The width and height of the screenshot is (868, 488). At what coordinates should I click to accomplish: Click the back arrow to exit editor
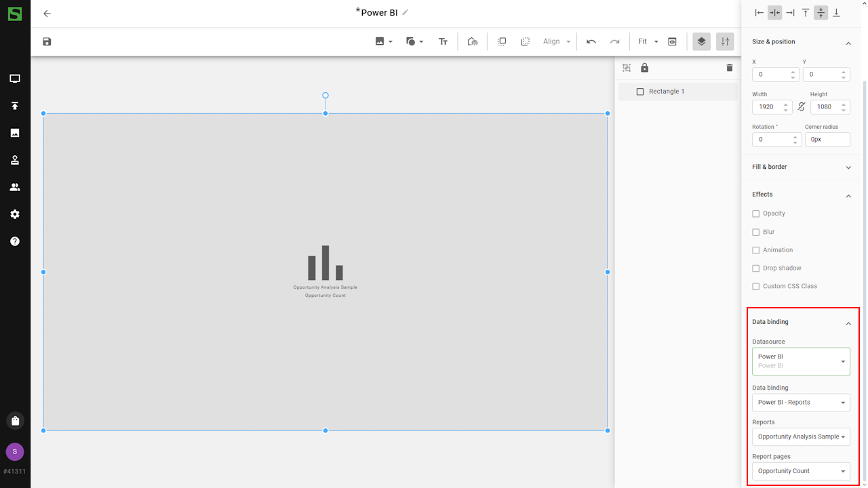click(47, 14)
